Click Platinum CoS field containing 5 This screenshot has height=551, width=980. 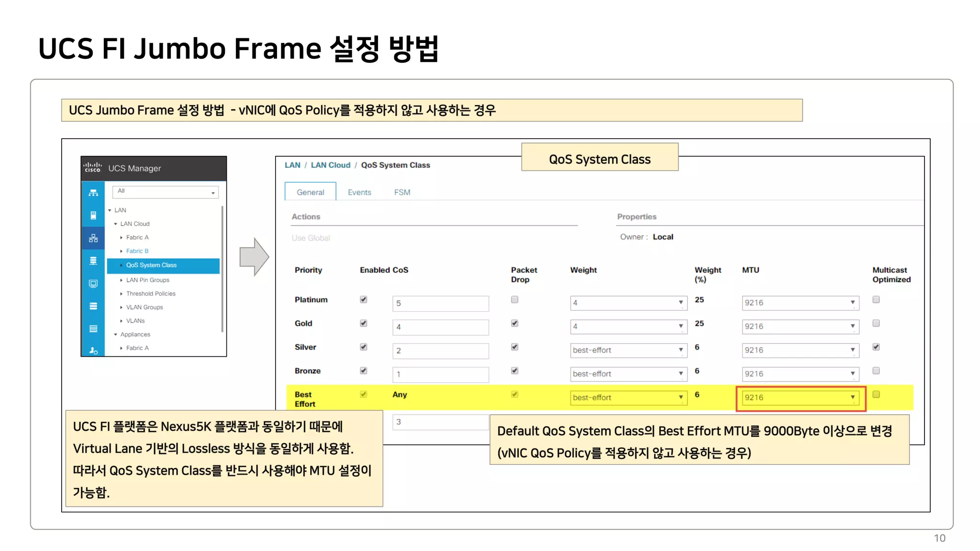[x=441, y=303]
